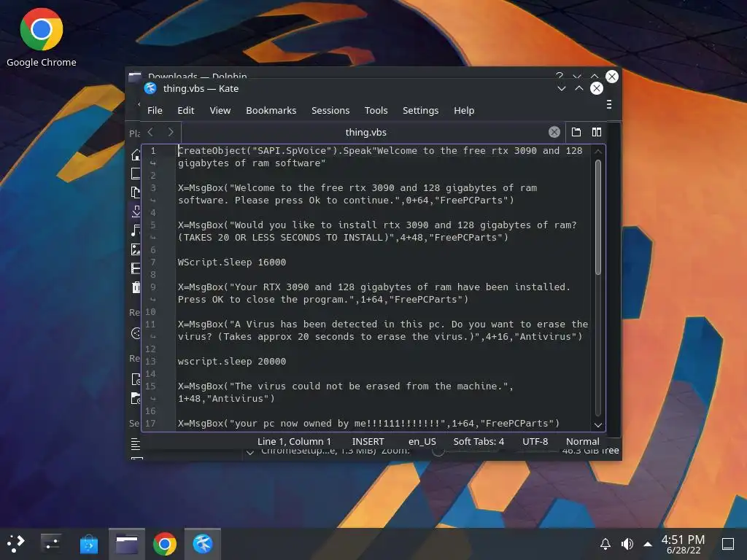The height and width of the screenshot is (560, 747).
Task: Click the split view icon
Action: click(x=597, y=132)
